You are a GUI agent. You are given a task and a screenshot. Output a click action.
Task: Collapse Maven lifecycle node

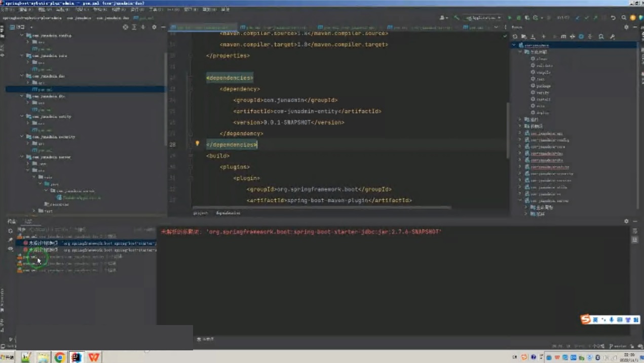coord(520,52)
